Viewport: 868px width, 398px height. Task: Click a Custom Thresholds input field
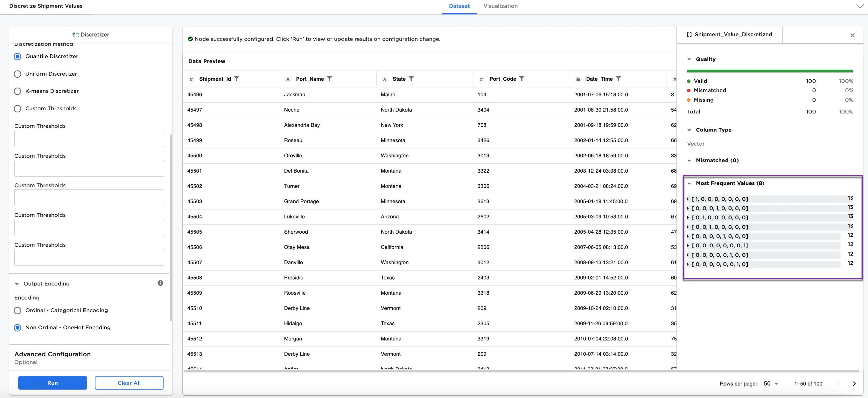pos(89,138)
